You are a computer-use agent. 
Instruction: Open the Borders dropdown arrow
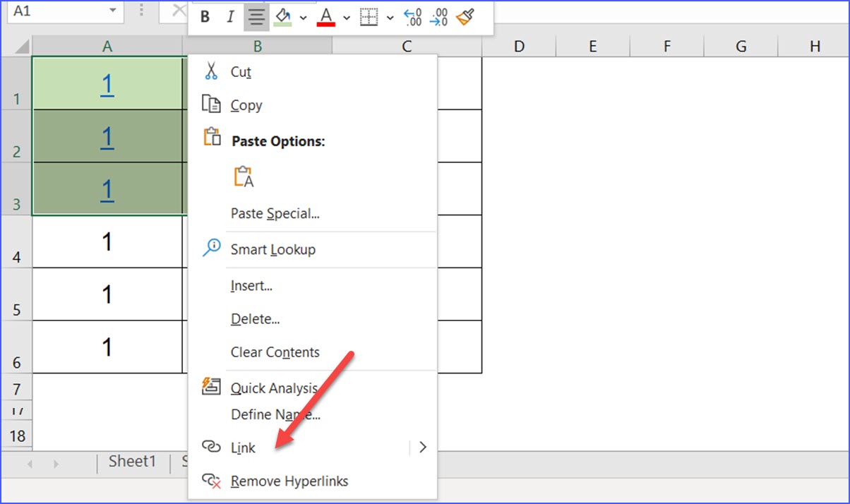tap(390, 17)
